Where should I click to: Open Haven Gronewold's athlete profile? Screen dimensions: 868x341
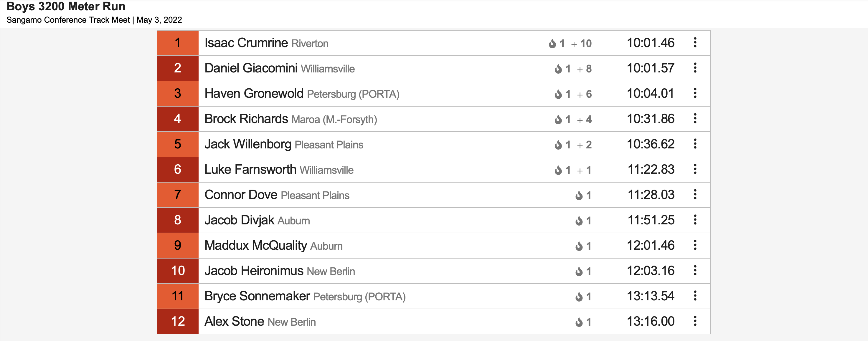[254, 94]
